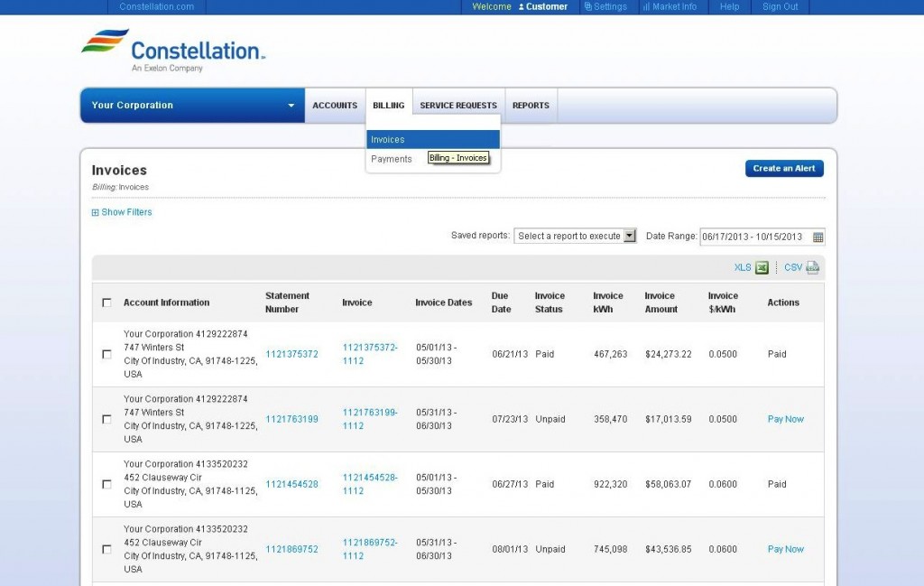Open Market Info in top bar
This screenshot has width=924, height=586.
click(670, 6)
